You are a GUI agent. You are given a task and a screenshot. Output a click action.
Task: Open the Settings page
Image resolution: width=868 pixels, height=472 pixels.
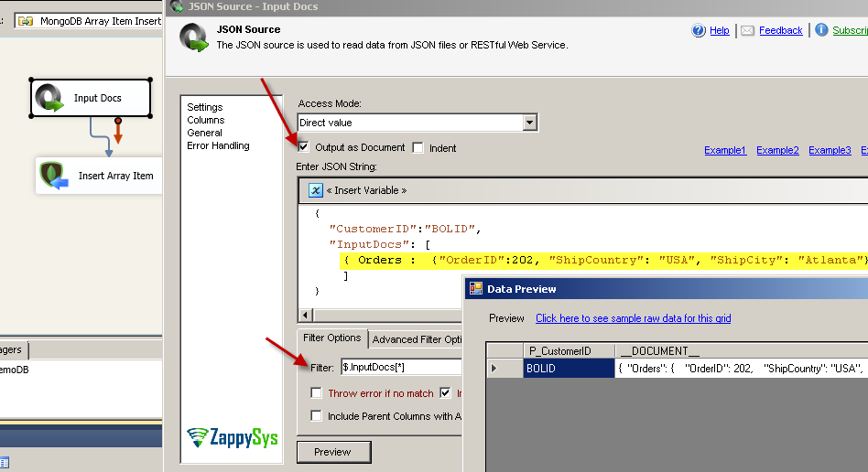click(x=205, y=107)
